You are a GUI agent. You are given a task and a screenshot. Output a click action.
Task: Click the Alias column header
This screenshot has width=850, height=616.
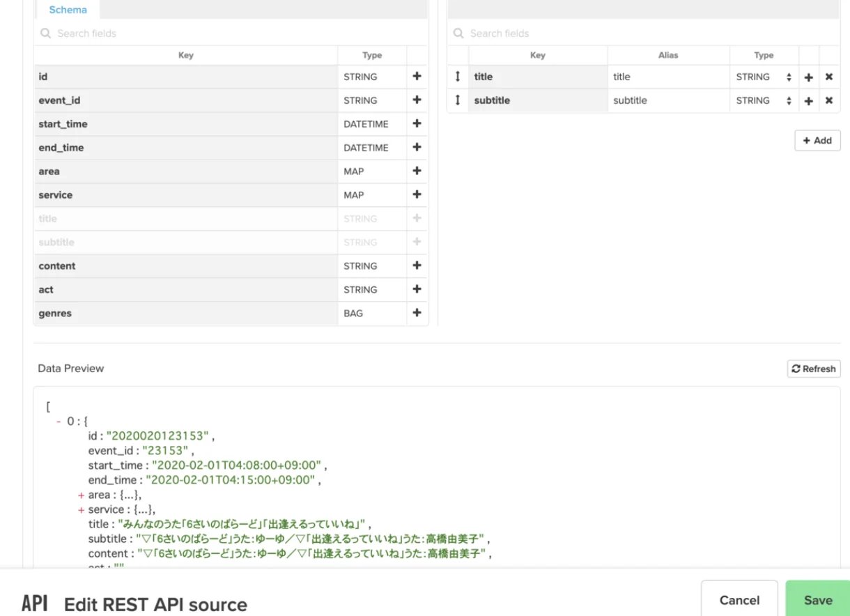(x=668, y=55)
